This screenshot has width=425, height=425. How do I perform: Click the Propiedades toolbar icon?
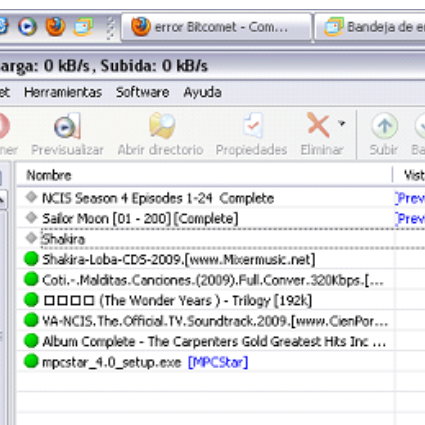pos(253,126)
